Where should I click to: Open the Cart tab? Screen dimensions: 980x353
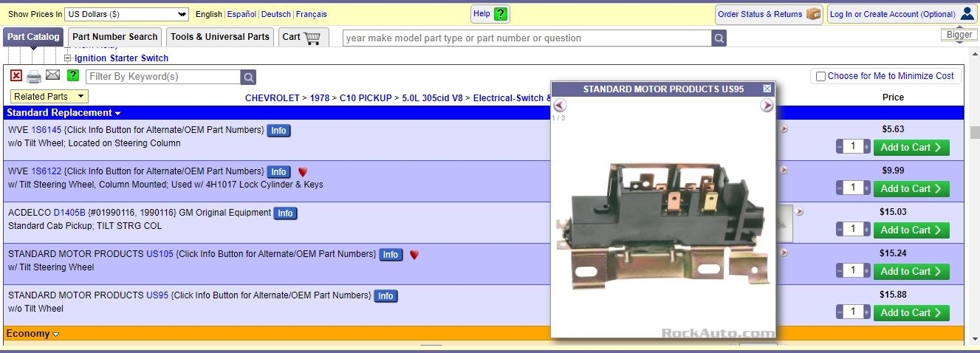click(303, 37)
